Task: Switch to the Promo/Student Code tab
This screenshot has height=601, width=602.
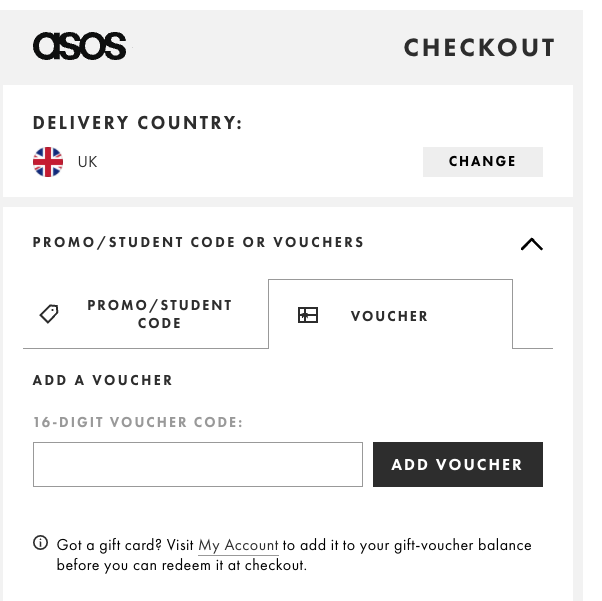Action: click(146, 314)
